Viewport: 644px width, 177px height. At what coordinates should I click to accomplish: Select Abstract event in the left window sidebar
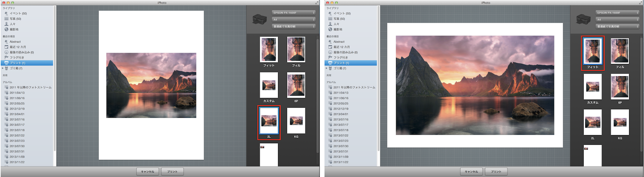[15, 42]
